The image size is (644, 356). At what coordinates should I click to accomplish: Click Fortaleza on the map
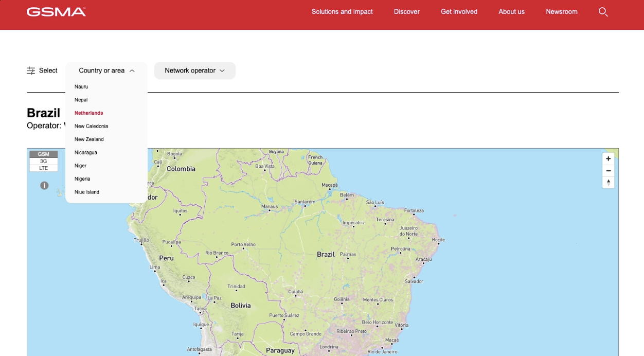click(x=414, y=210)
